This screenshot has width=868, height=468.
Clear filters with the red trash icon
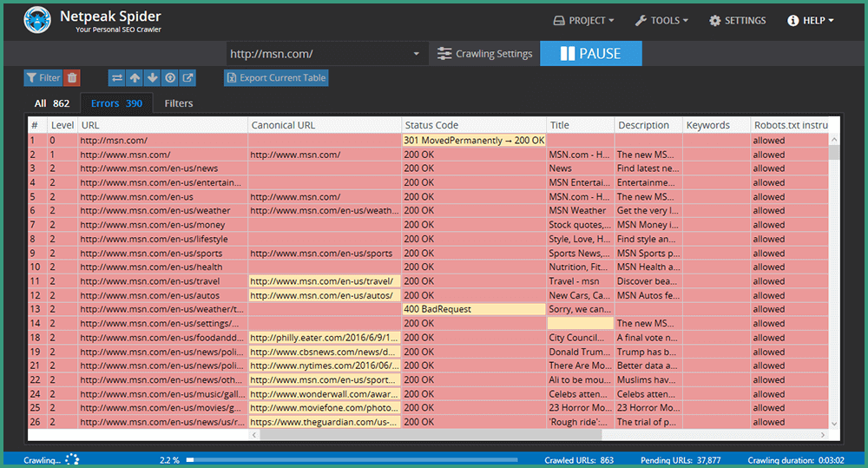coord(72,78)
